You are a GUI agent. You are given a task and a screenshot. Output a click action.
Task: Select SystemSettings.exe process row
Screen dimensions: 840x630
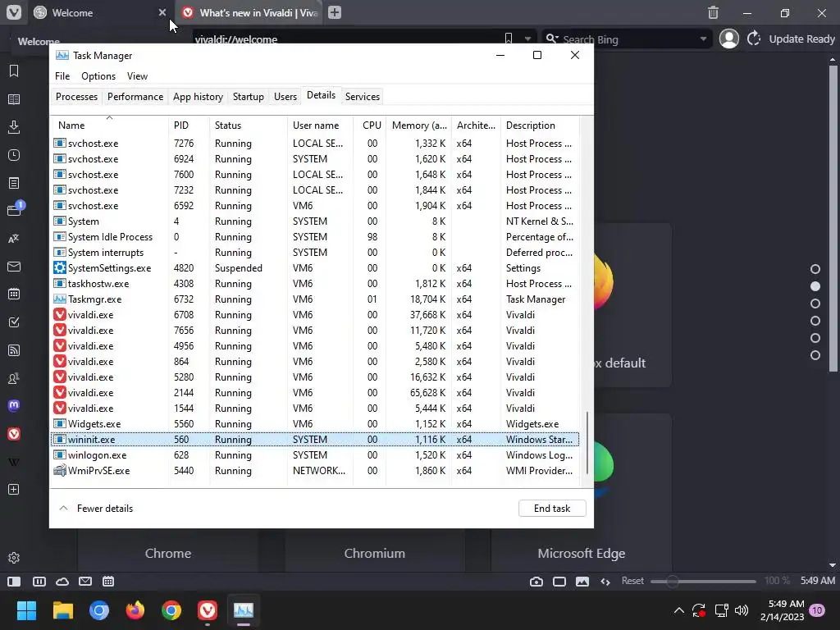315,268
